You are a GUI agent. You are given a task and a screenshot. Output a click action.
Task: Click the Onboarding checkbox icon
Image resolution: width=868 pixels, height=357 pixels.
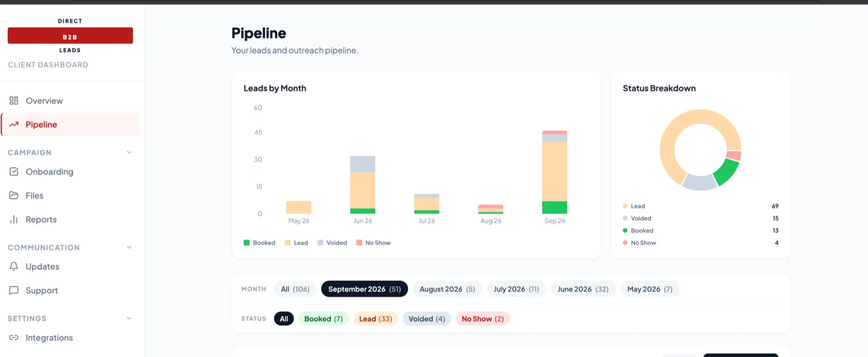[14, 171]
